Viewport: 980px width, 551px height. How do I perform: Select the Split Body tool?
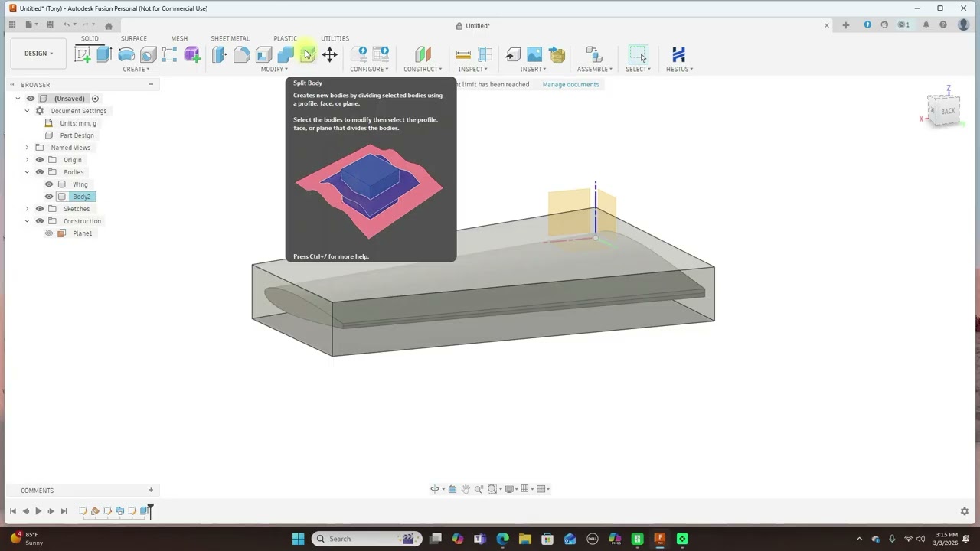pos(307,54)
